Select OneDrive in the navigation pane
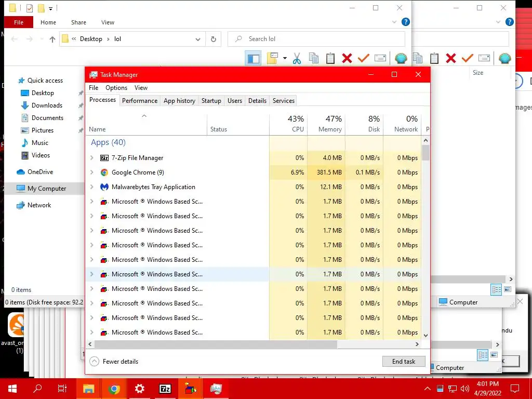Viewport: 532px width, 399px height. [40, 171]
